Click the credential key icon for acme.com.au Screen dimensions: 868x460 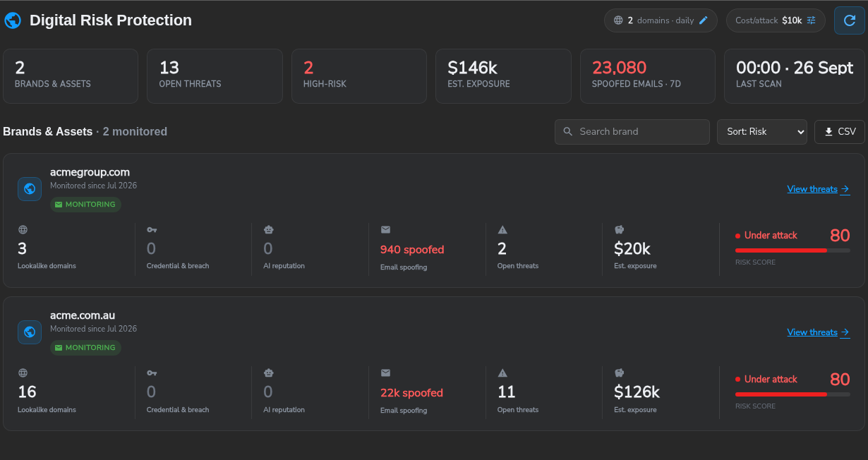pyautogui.click(x=152, y=373)
